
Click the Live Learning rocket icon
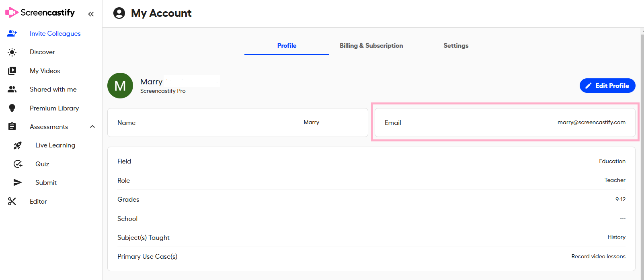click(x=18, y=145)
